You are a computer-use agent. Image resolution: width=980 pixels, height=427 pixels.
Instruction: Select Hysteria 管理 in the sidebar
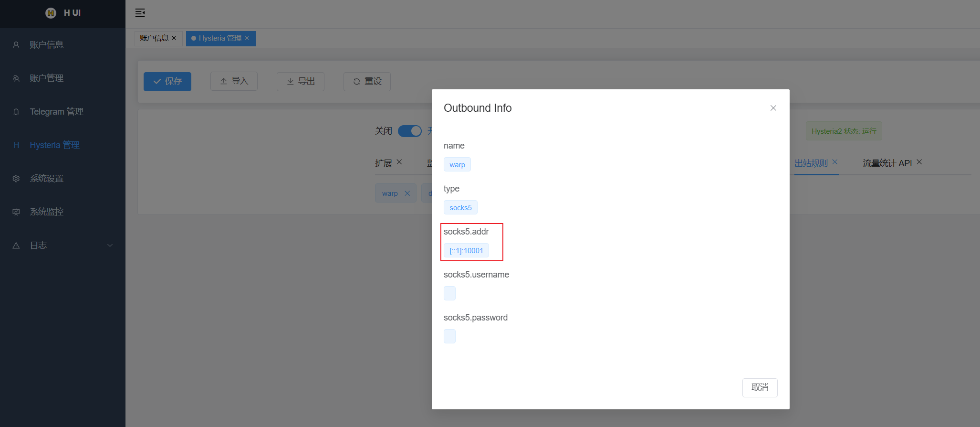pos(63,145)
